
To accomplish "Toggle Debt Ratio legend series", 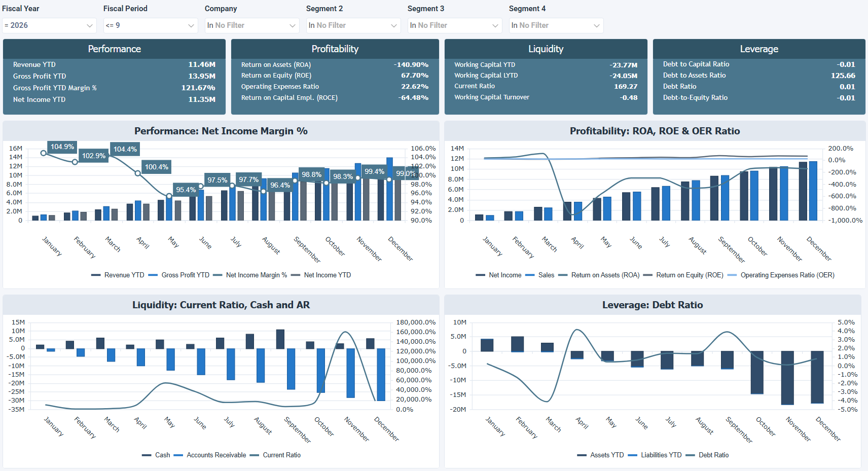I will [x=707, y=455].
